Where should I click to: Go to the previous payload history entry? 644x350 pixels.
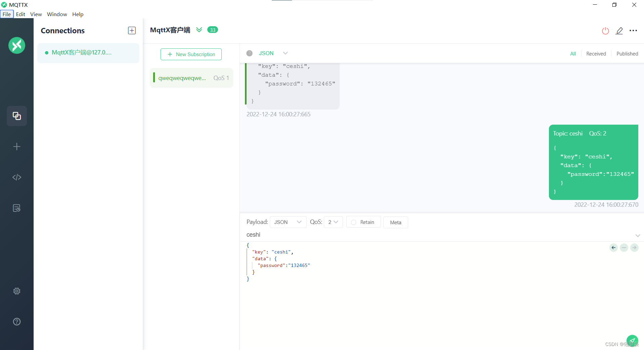[x=613, y=248]
